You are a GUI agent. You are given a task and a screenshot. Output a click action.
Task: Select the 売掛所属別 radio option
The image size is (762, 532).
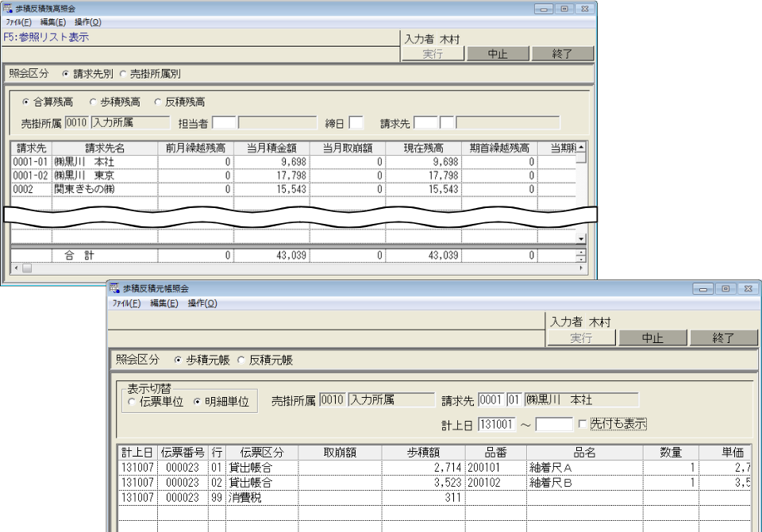tap(123, 74)
